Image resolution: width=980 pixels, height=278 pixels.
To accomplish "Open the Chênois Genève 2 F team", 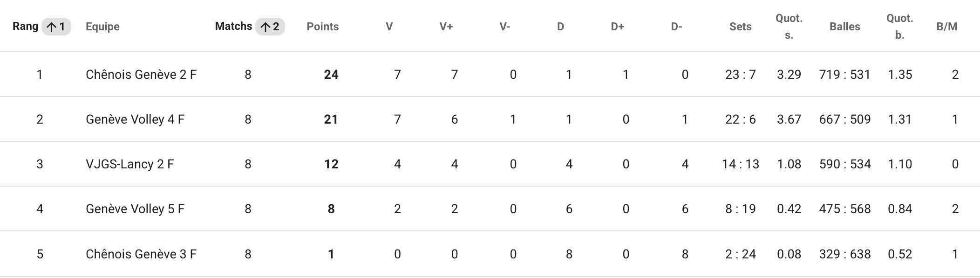I will click(x=141, y=75).
